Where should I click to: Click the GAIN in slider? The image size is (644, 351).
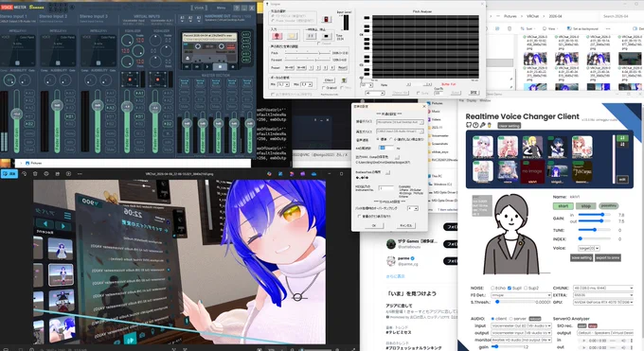595,215
